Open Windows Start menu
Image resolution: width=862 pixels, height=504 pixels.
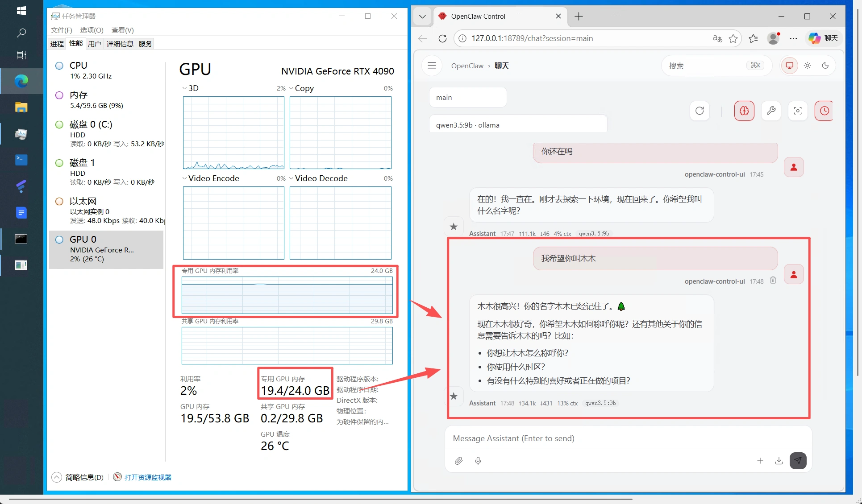[x=21, y=11]
